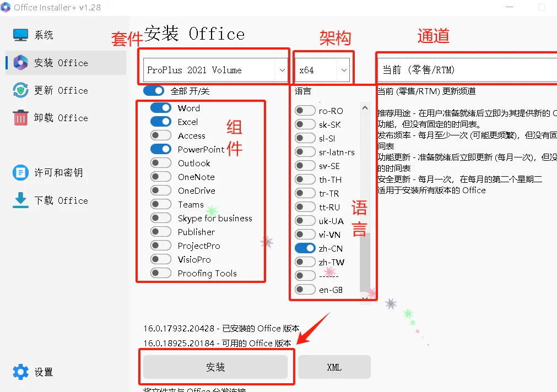This screenshot has height=392, width=557.
Task: Enable the Publisher toggle
Action: [161, 231]
